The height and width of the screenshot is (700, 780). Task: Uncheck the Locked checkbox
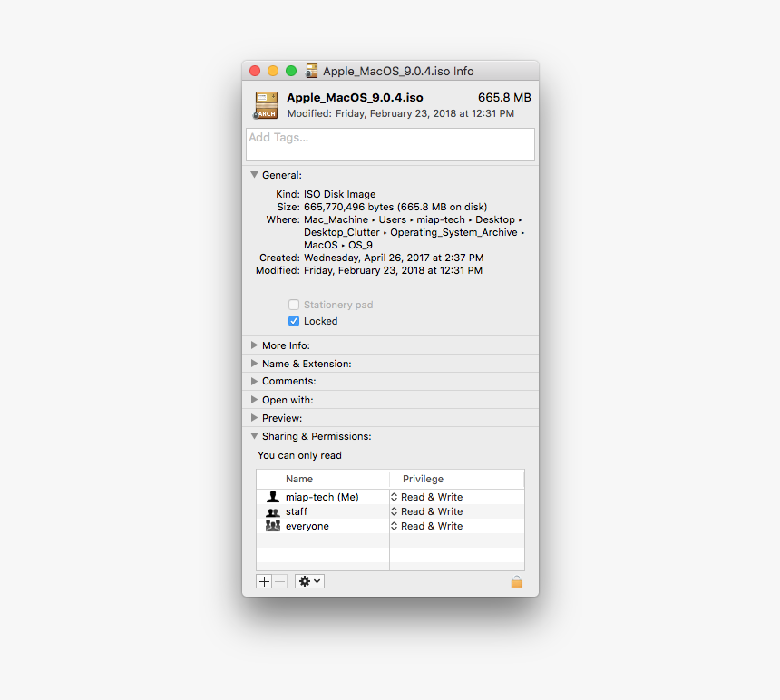click(294, 321)
